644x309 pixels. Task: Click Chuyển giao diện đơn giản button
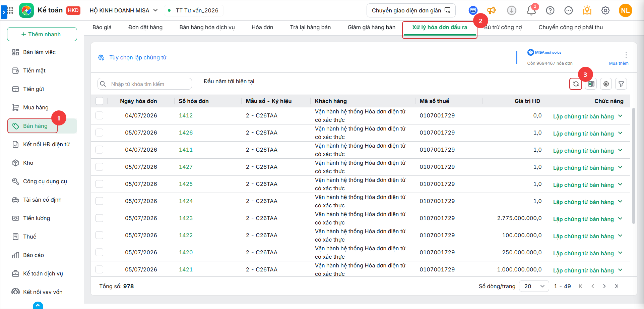411,10
